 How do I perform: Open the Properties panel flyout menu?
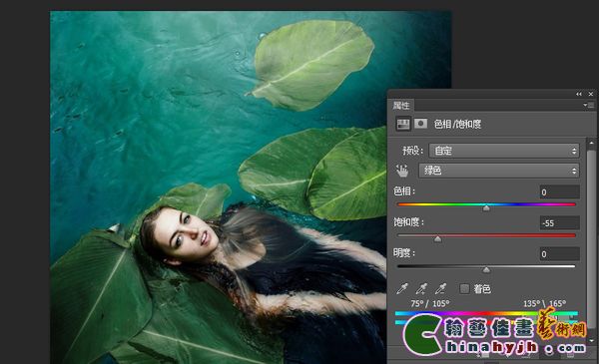pos(588,105)
